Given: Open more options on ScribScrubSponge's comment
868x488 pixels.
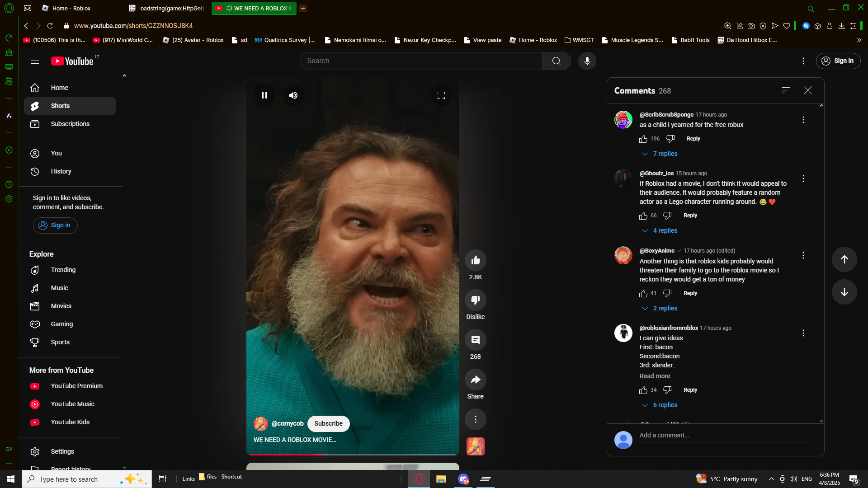Looking at the screenshot, I should (x=803, y=120).
